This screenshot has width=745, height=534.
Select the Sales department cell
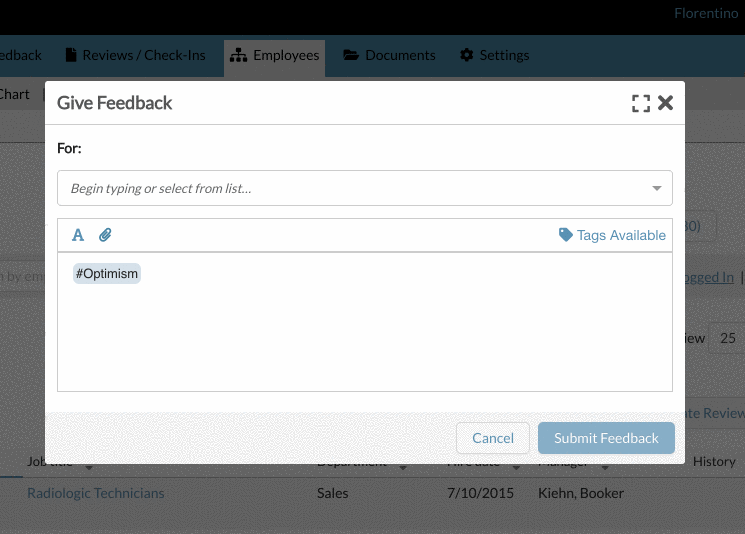point(333,493)
